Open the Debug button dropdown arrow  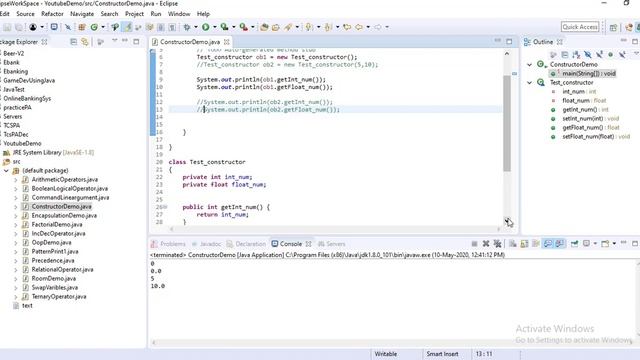(196, 27)
